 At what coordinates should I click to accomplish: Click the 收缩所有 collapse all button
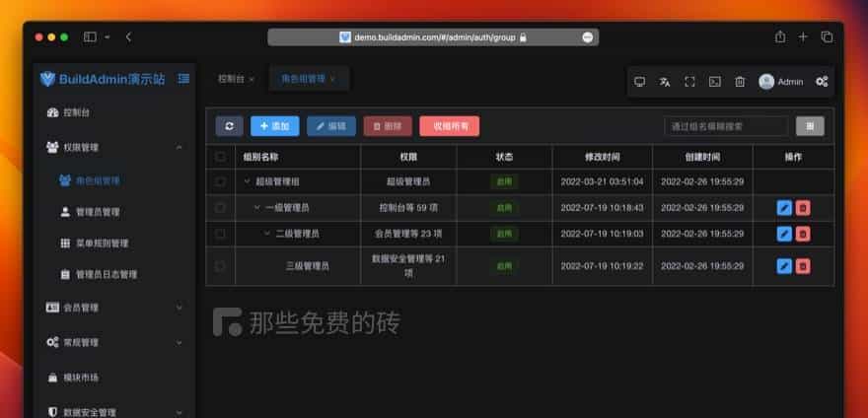(450, 126)
